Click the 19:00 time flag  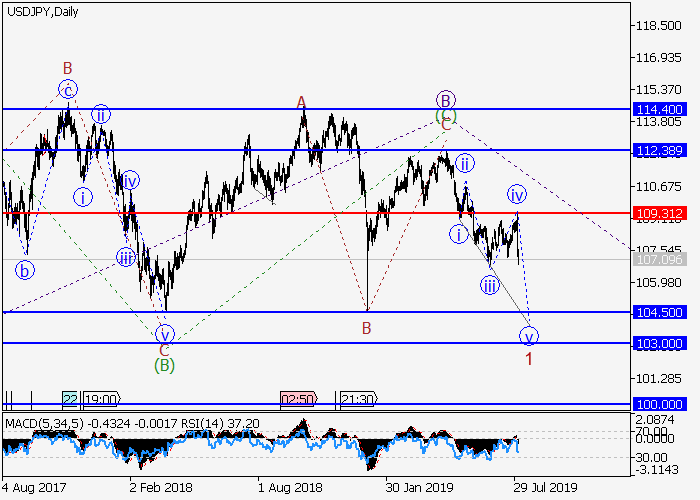pyautogui.click(x=101, y=397)
